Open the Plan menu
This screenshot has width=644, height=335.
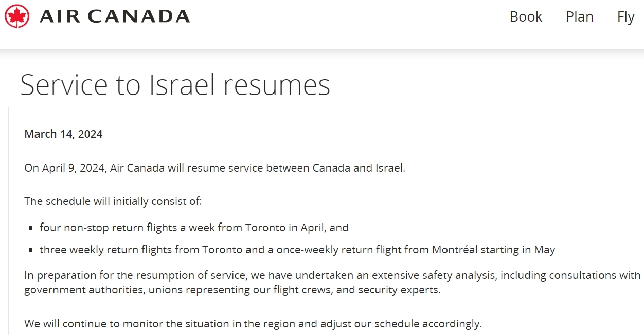click(x=580, y=17)
